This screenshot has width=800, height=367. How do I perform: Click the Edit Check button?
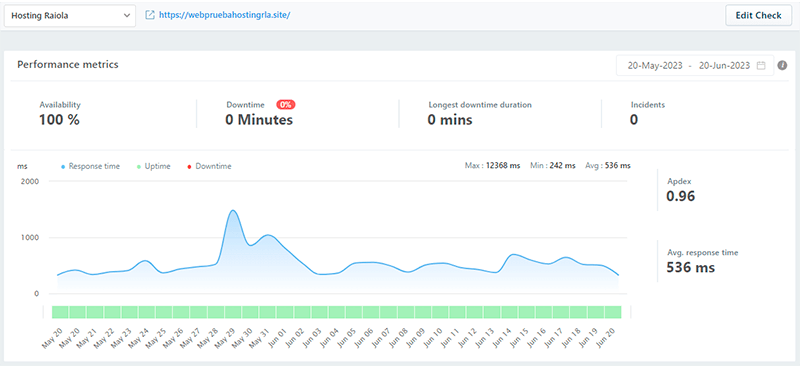coord(758,15)
